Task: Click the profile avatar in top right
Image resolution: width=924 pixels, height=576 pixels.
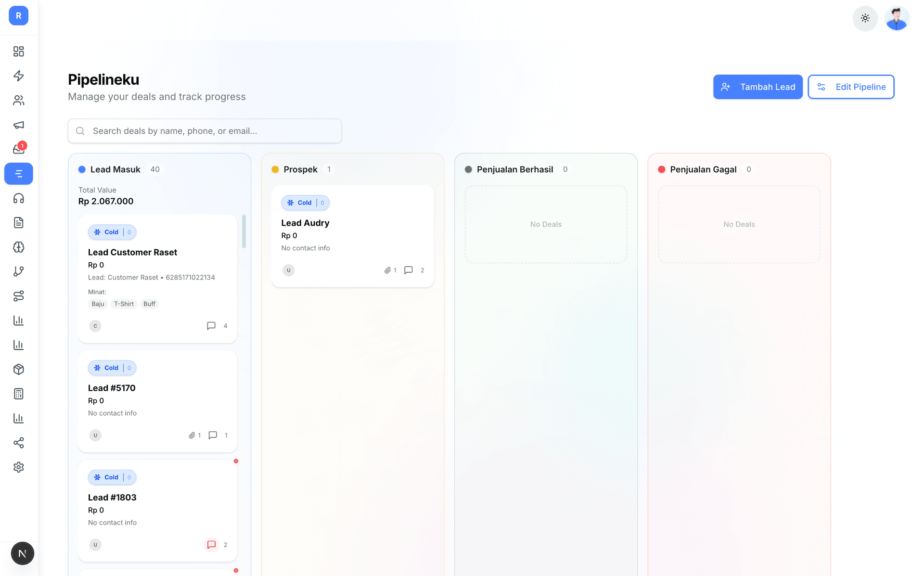Action: pos(897,18)
